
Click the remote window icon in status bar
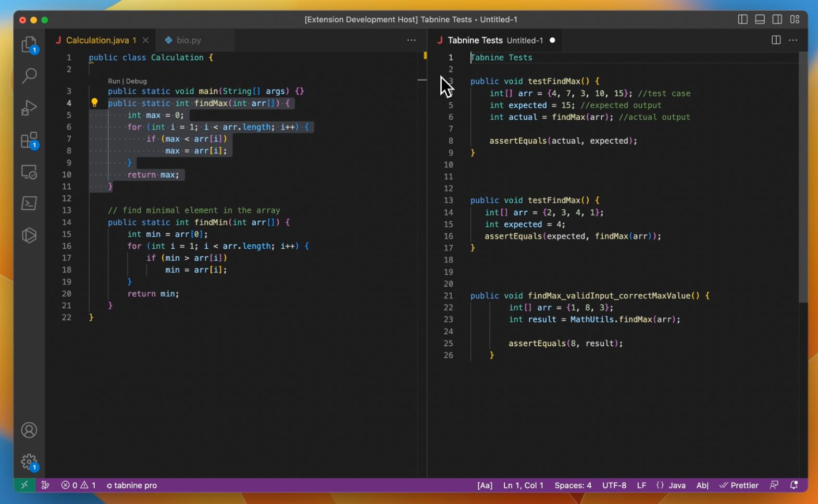[x=24, y=485]
